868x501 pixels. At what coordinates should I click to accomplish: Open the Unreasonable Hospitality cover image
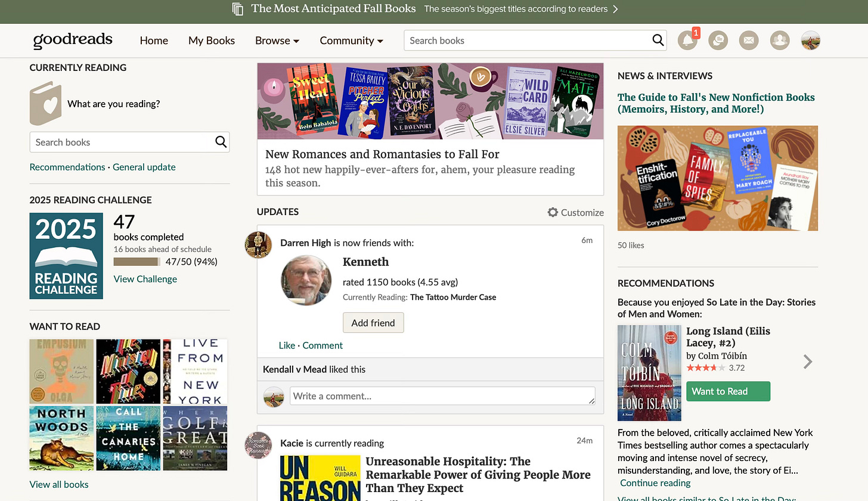click(x=320, y=478)
